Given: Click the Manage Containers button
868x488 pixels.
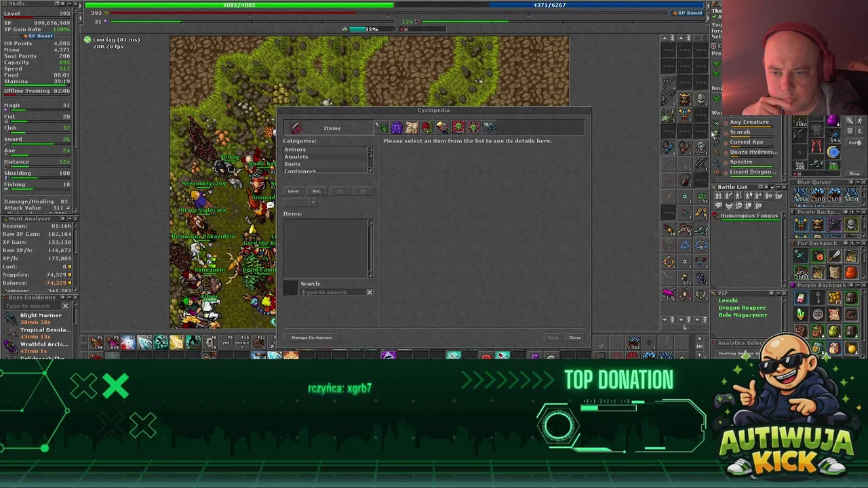Looking at the screenshot, I should click(311, 338).
